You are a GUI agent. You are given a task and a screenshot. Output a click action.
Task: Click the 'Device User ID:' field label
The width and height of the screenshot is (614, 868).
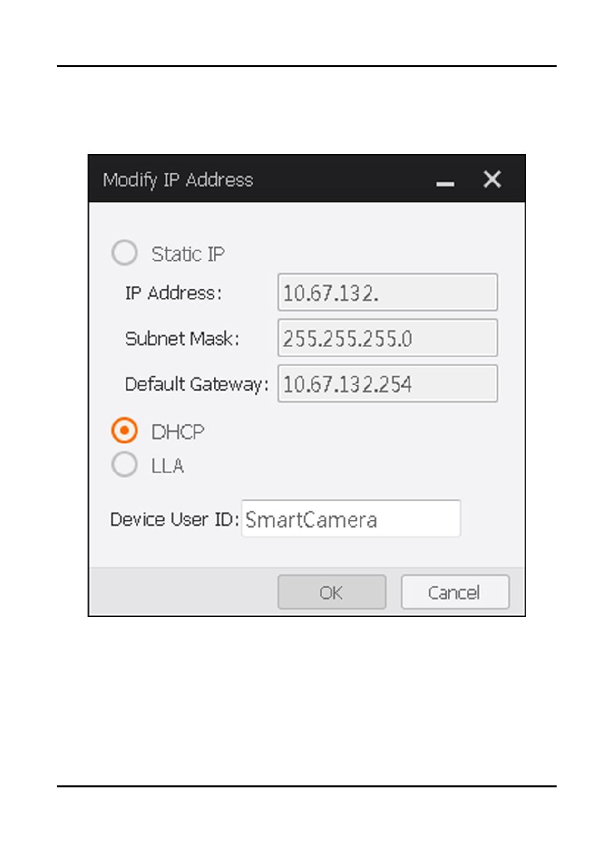pos(174,519)
